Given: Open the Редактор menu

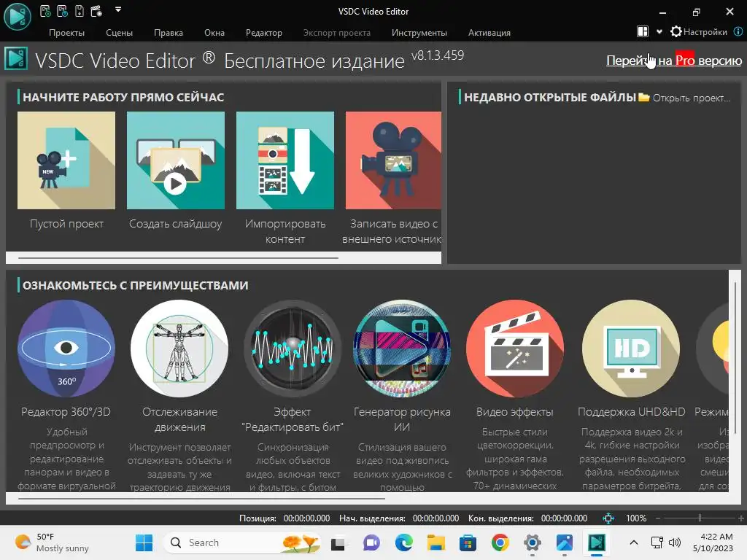Looking at the screenshot, I should click(264, 32).
